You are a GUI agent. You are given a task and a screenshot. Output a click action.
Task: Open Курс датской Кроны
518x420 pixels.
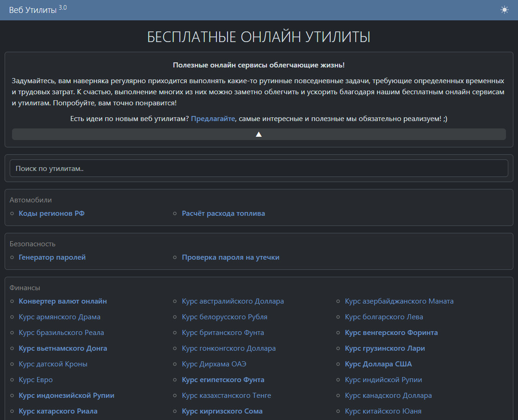point(53,364)
